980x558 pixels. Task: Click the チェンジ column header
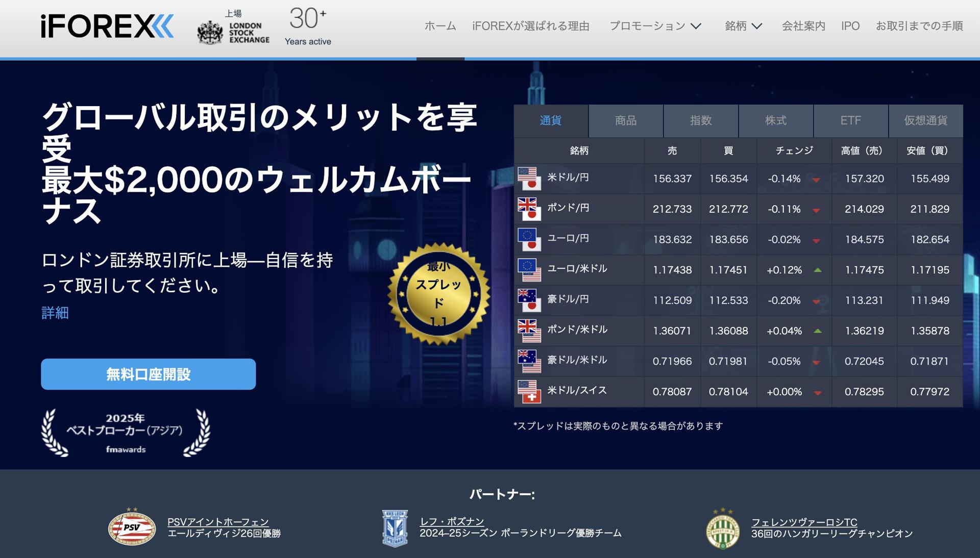tap(794, 150)
